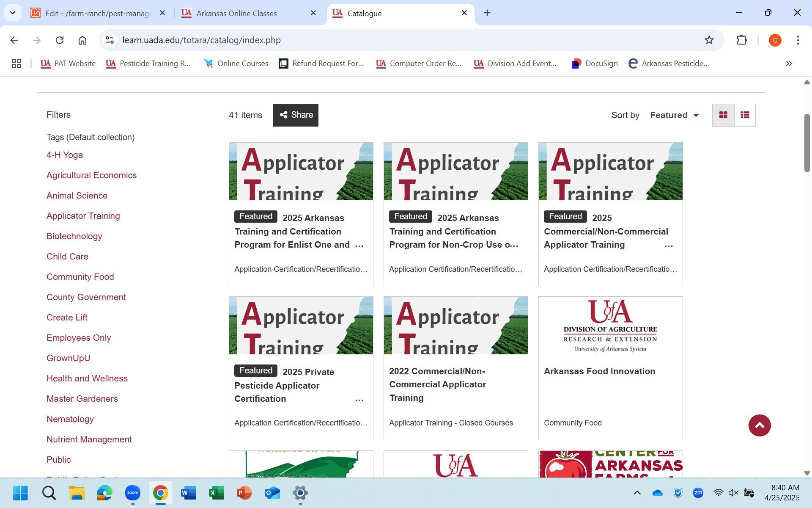812x508 pixels.
Task: Open the Chrome three-dot menu
Action: tap(798, 40)
